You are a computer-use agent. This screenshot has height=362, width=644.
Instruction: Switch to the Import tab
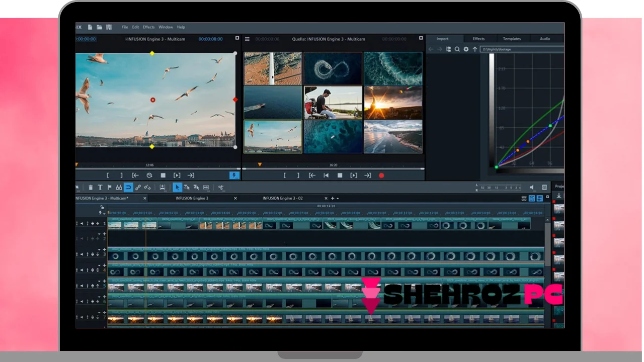[x=443, y=39]
